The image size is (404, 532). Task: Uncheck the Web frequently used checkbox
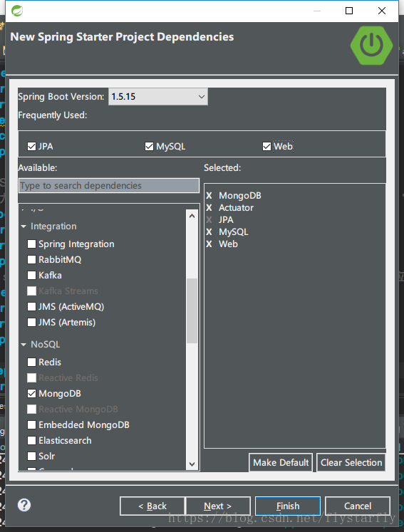coord(266,146)
